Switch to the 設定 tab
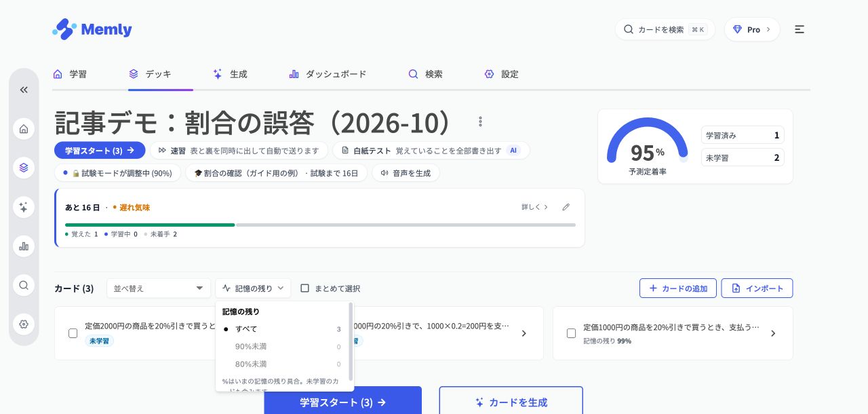868x414 pixels. [x=501, y=74]
